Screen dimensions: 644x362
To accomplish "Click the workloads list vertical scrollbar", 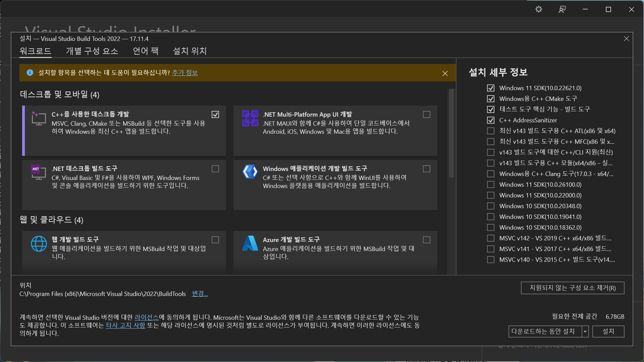I will click(451, 134).
